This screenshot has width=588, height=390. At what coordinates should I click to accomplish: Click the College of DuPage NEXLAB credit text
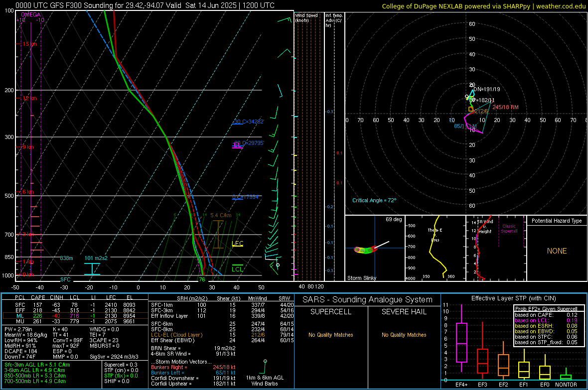click(x=483, y=6)
